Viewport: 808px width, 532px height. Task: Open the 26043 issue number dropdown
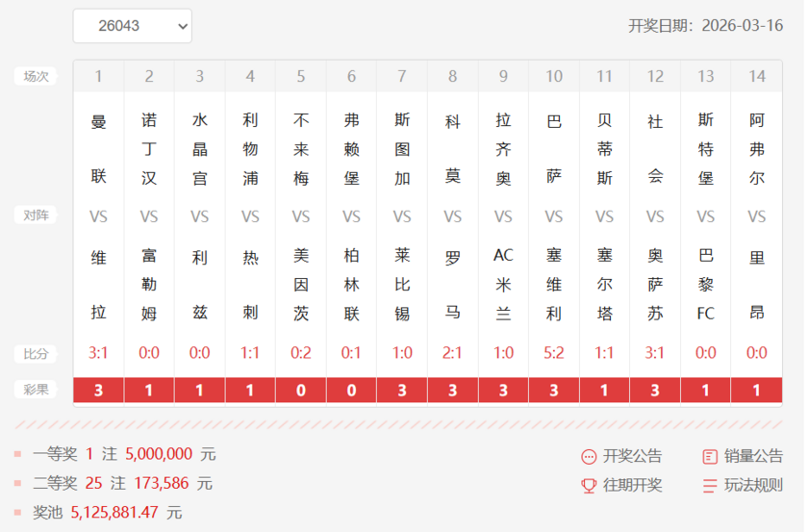133,26
